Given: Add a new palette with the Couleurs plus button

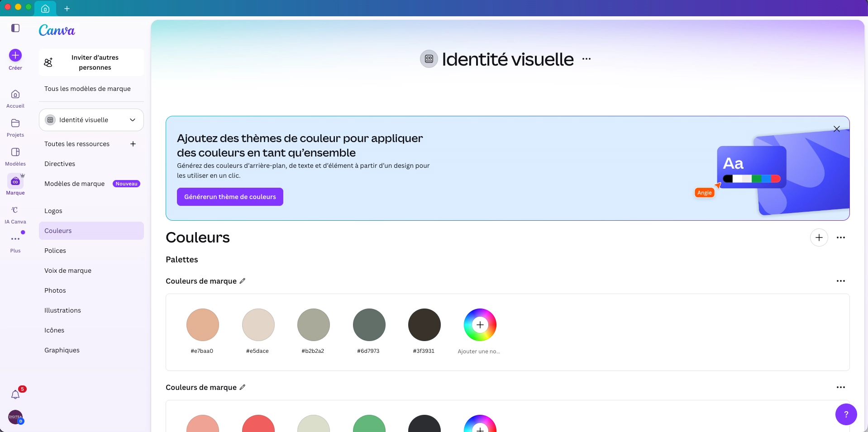Looking at the screenshot, I should click(x=819, y=237).
